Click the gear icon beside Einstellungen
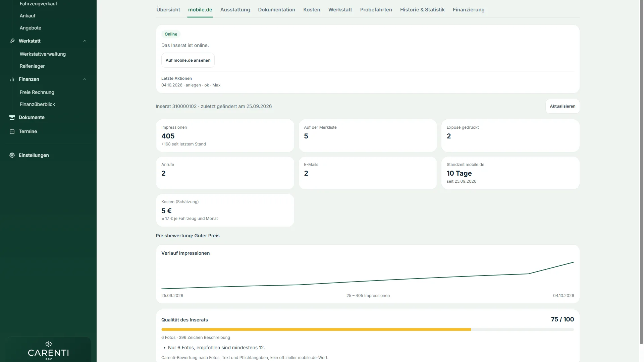Image resolution: width=644 pixels, height=362 pixels. coord(12,155)
